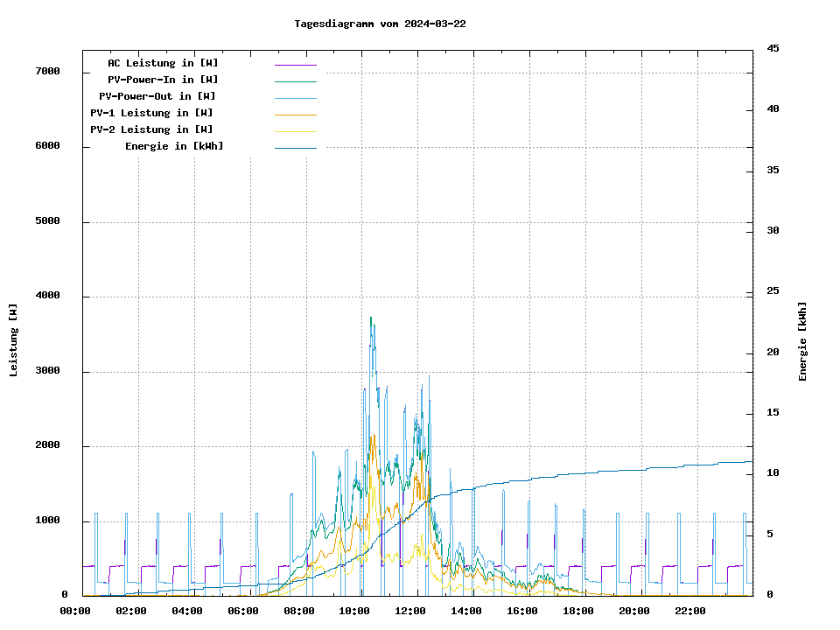Viewport: 840px width, 630px height.
Task: Select the Energie in kWh legend label
Action: click(x=173, y=146)
